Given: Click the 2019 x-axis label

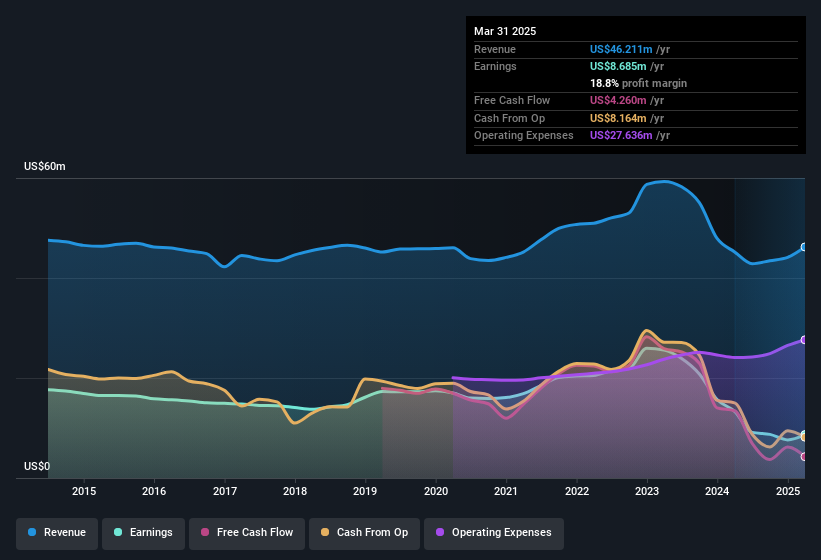Looking at the screenshot, I should tap(365, 491).
